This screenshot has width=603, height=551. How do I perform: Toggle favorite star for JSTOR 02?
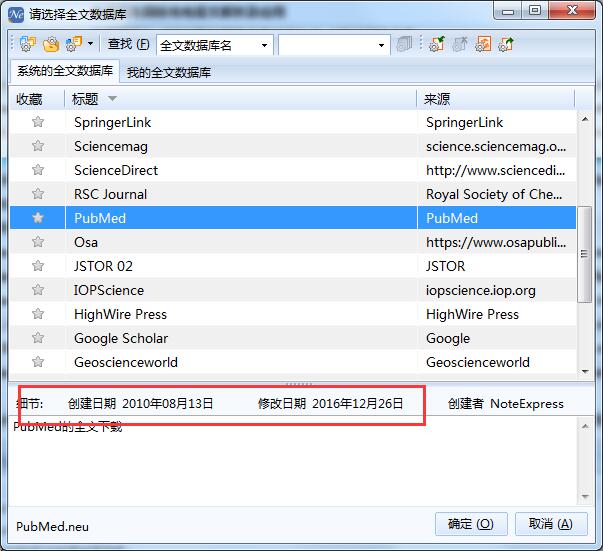pos(38,266)
